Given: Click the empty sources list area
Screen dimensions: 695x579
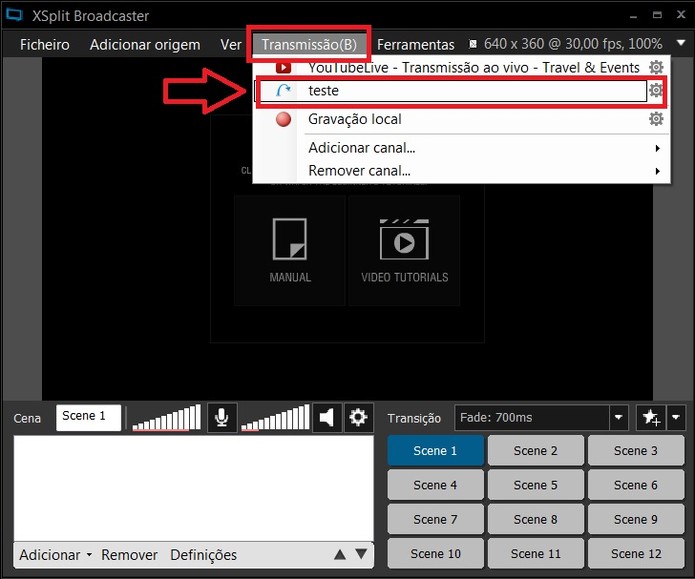Looking at the screenshot, I should click(x=193, y=488).
